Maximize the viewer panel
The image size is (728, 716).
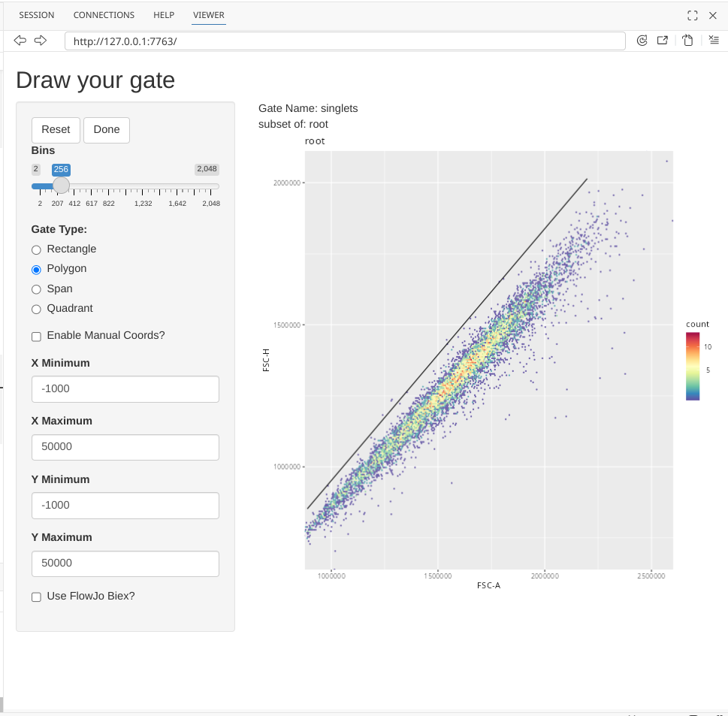click(x=693, y=15)
